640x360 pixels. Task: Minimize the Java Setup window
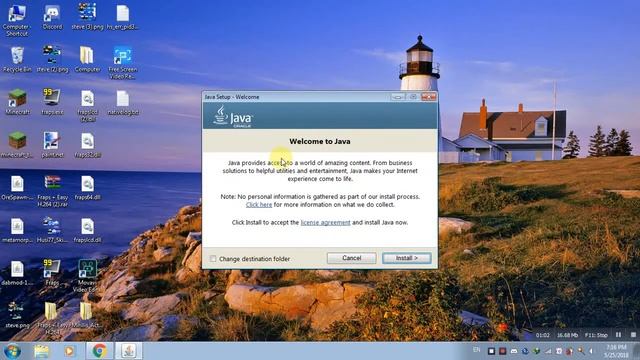pos(398,97)
